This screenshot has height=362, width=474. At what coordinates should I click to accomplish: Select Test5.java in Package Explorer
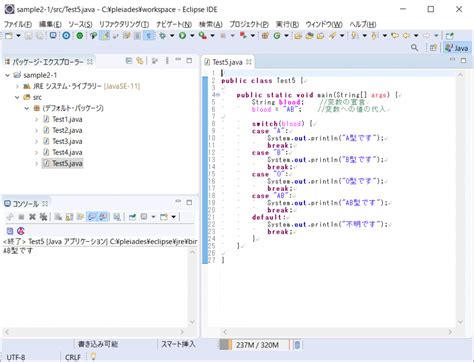pyautogui.click(x=63, y=163)
